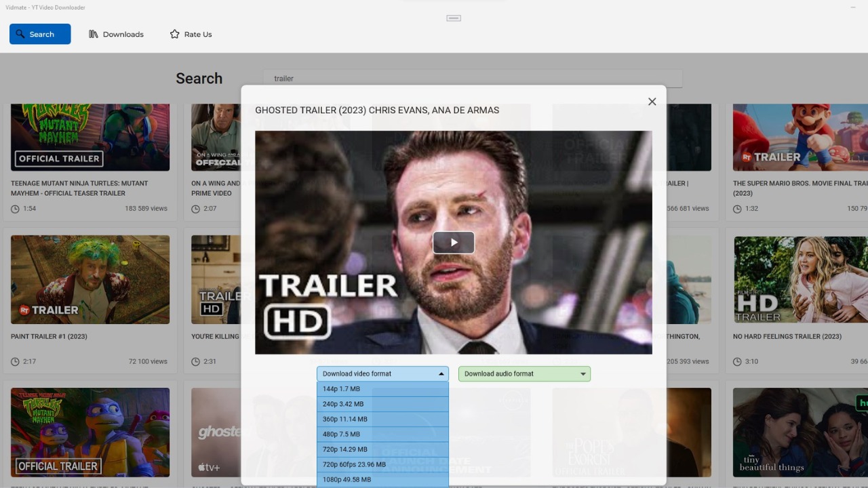Open the Rate Us tab
868x488 pixels.
click(x=191, y=34)
